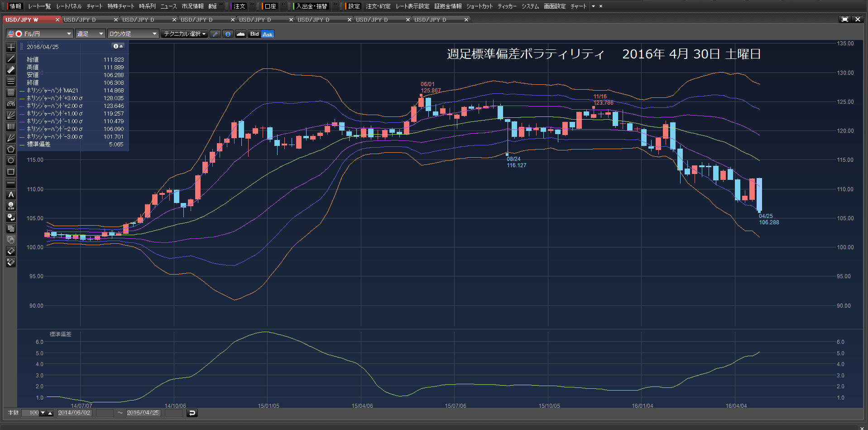The height and width of the screenshot is (430, 868).
Task: Select the hand pan tool
Action: 11,240
